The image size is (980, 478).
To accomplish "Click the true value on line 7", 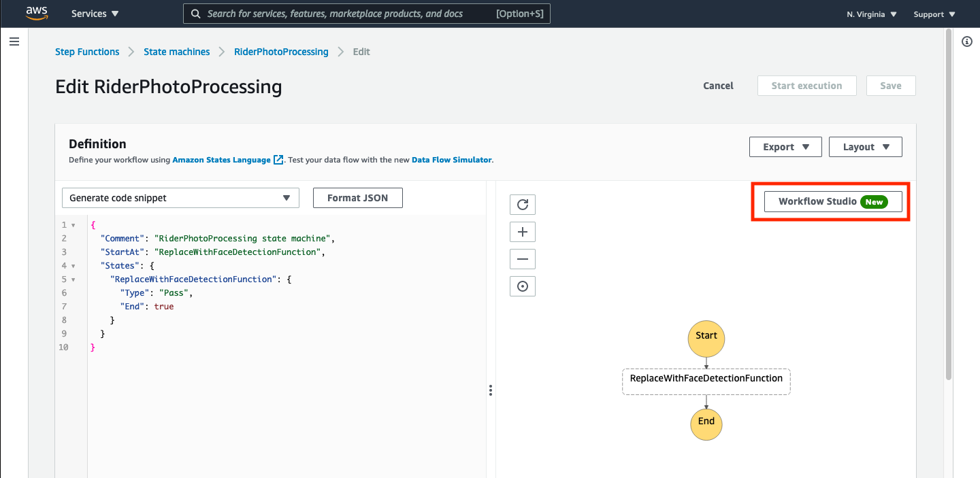I will 164,307.
